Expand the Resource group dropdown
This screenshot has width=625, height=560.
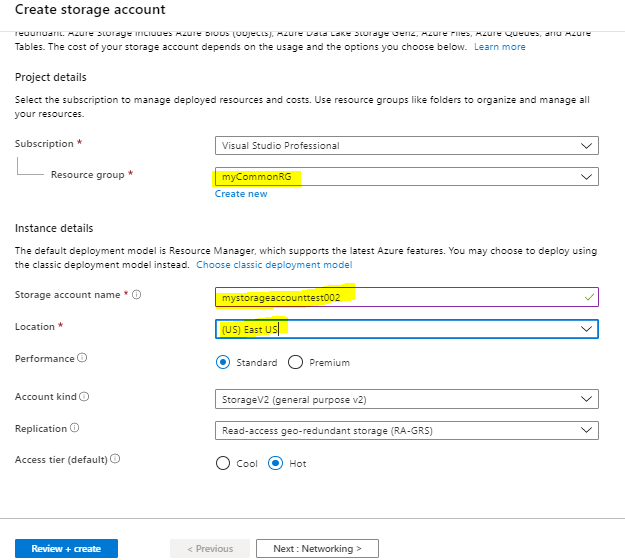point(406,177)
